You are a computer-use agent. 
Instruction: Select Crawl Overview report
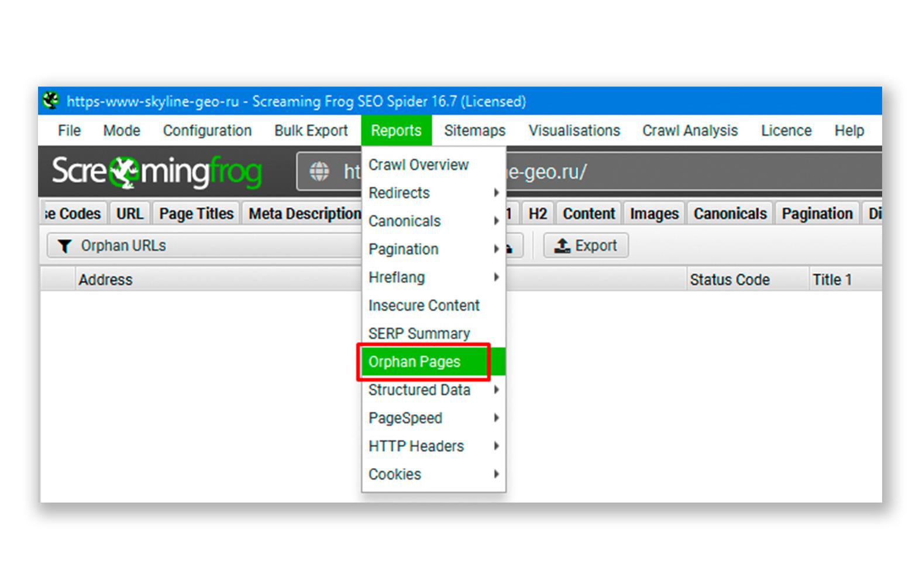pos(433,165)
